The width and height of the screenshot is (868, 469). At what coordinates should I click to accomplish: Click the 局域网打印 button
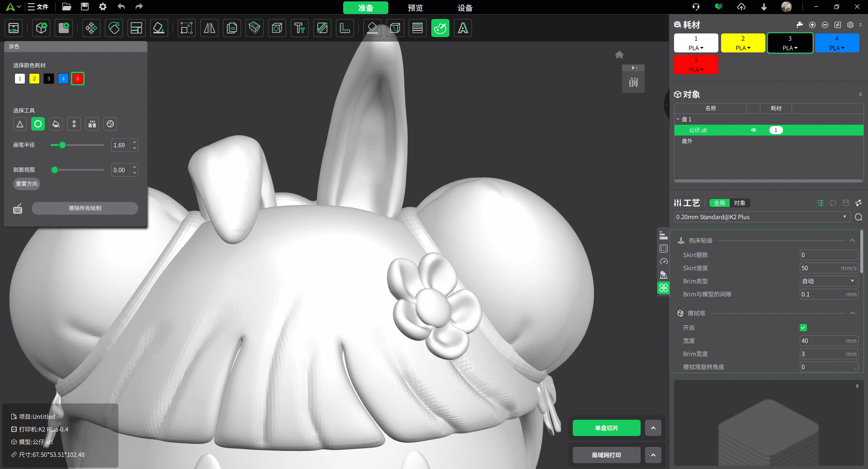607,455
